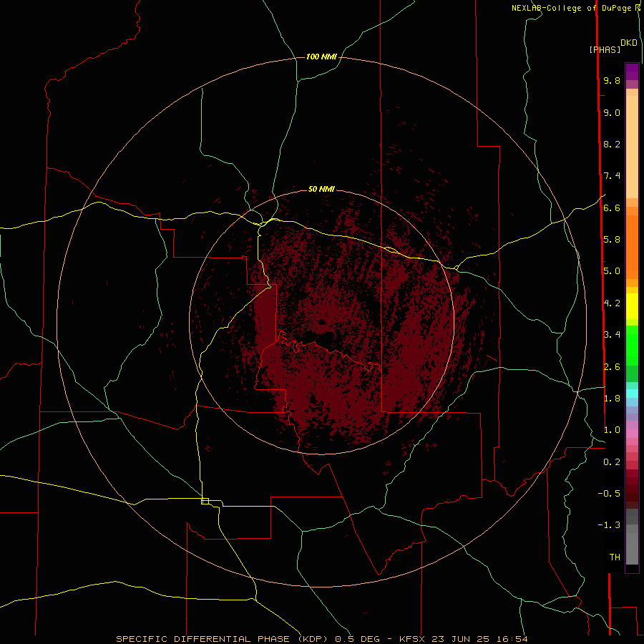Image resolution: width=644 pixels, height=644 pixels.
Task: Click the "23 JUN 25" date in caption
Action: (x=462, y=639)
